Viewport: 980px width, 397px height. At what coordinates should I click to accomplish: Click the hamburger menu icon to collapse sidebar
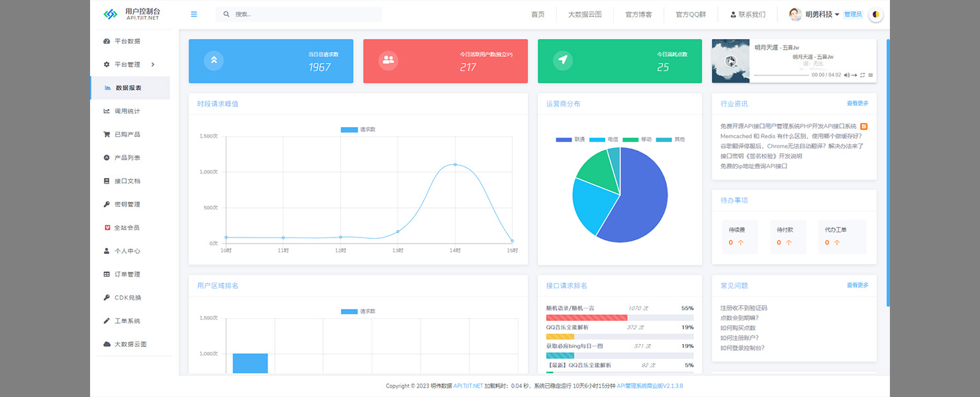[x=194, y=14]
